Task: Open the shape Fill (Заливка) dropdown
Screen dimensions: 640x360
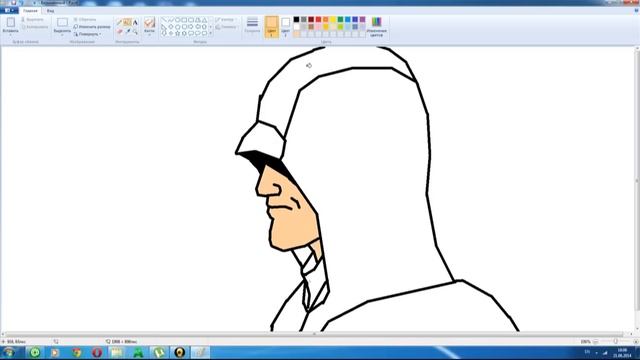Action: [x=227, y=27]
